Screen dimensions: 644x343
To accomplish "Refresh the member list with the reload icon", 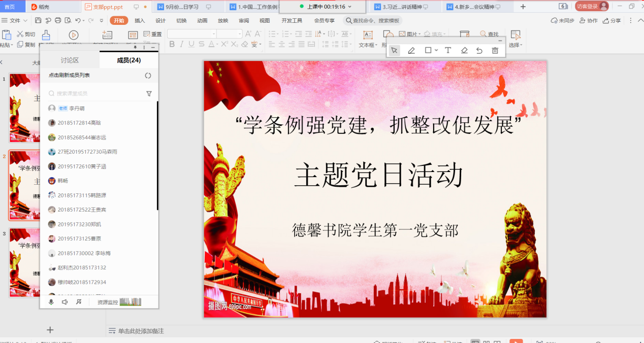I will pyautogui.click(x=148, y=76).
